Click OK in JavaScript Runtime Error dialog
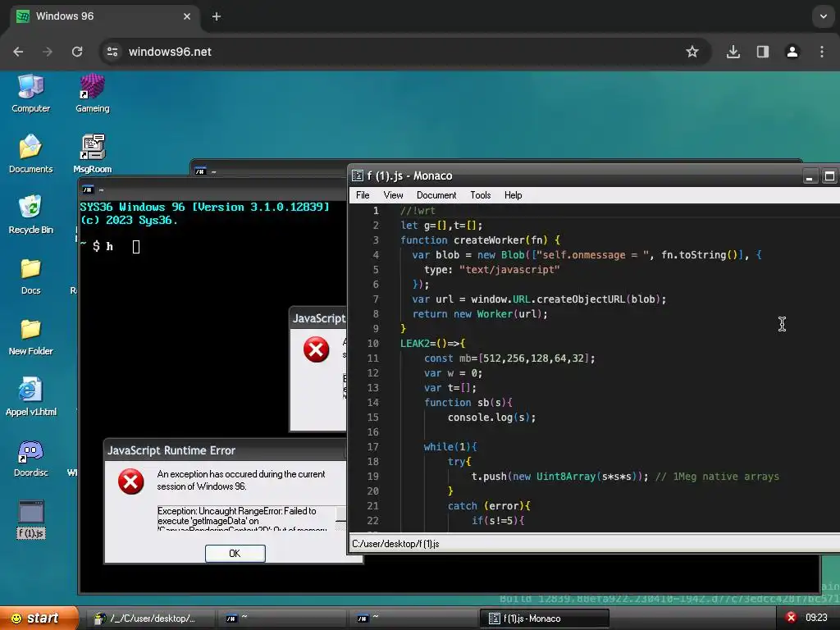Screen dimensions: 840x630 click(235, 554)
